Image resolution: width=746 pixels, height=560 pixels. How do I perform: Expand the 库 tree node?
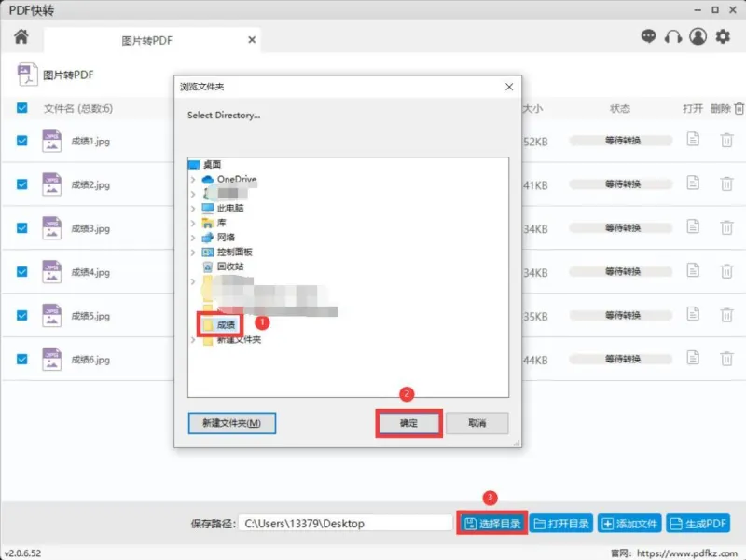193,223
